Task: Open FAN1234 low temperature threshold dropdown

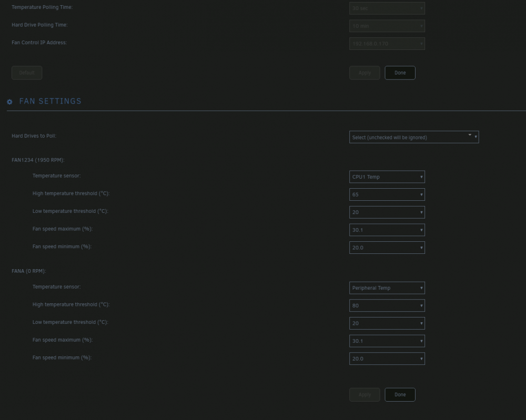Action: tap(387, 212)
